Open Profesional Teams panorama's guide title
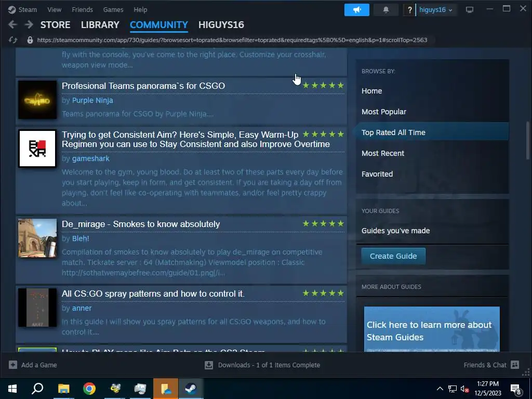 143,86
